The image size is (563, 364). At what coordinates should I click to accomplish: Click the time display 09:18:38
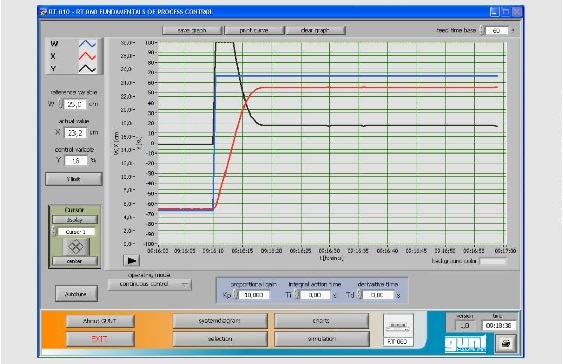[x=498, y=326]
